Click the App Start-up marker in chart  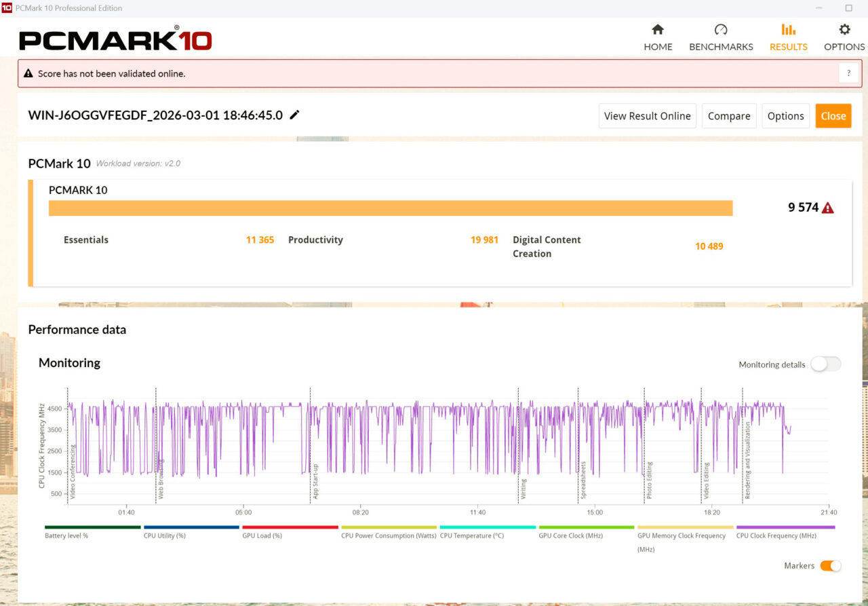pos(315,482)
